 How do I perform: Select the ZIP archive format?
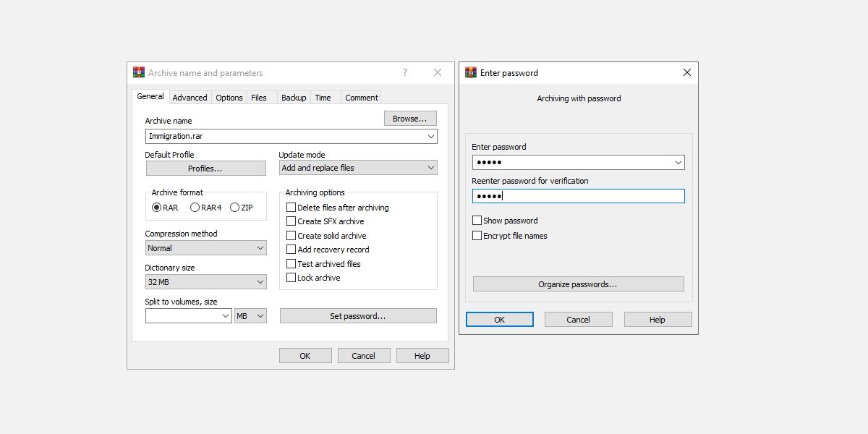click(234, 207)
